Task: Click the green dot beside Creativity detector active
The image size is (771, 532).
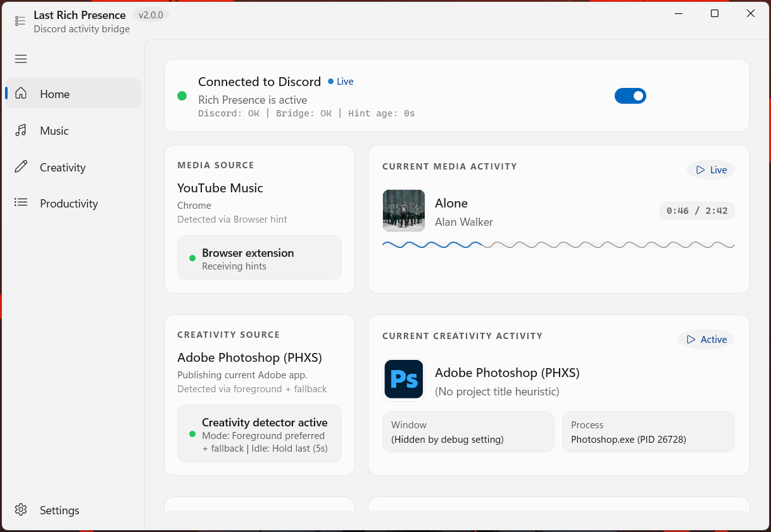Action: 192,434
